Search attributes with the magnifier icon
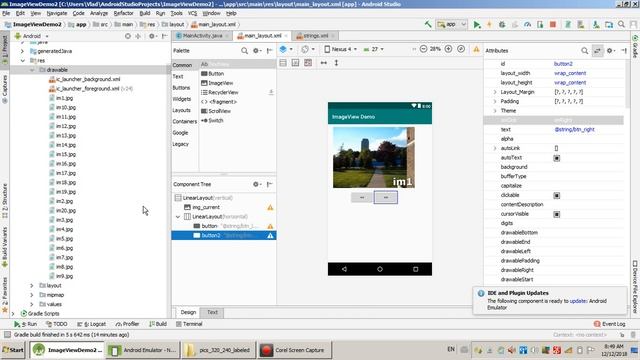Screen dimensions: 640x360 point(584,51)
